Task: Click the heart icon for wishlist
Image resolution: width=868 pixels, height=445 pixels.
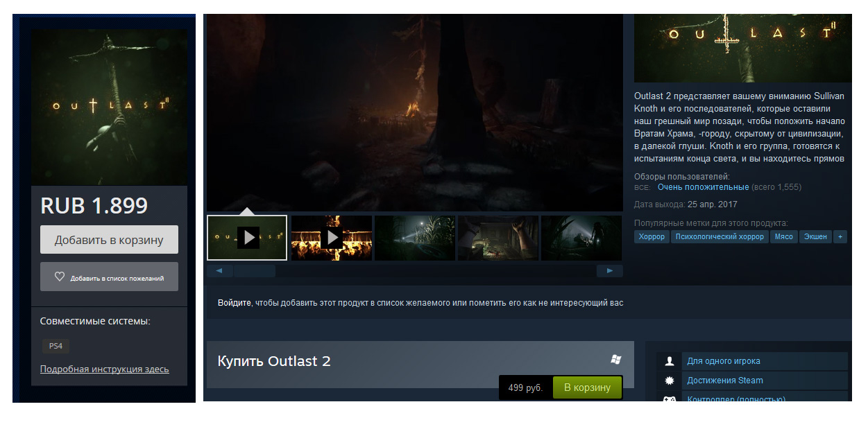Action: tap(60, 277)
